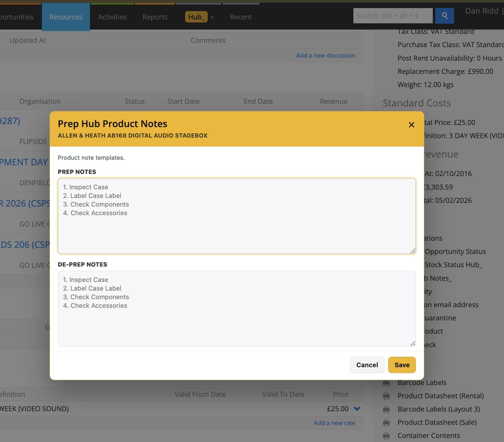Click the Start Date column header

click(183, 101)
